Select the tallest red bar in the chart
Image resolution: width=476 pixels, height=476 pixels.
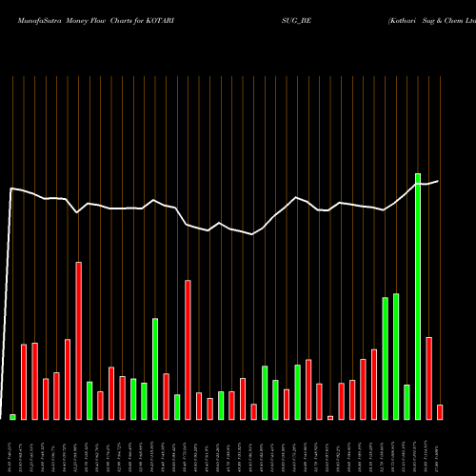pyautogui.click(x=78, y=341)
